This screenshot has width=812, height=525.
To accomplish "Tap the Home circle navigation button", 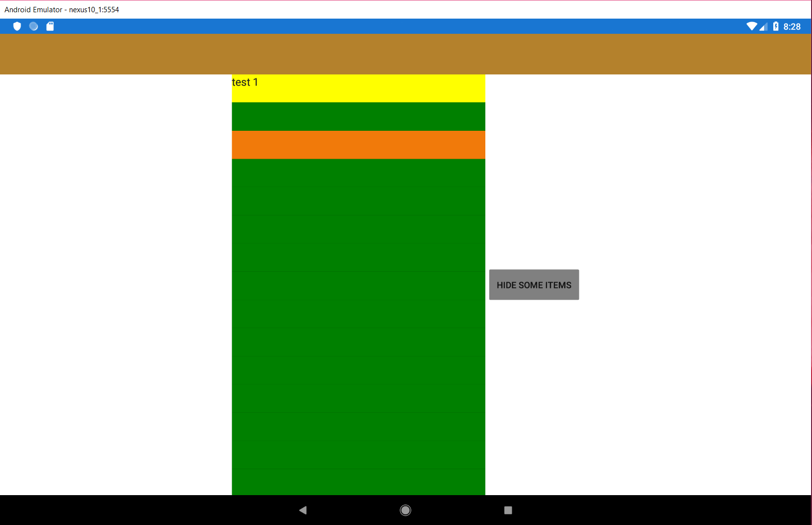I will 405,510.
